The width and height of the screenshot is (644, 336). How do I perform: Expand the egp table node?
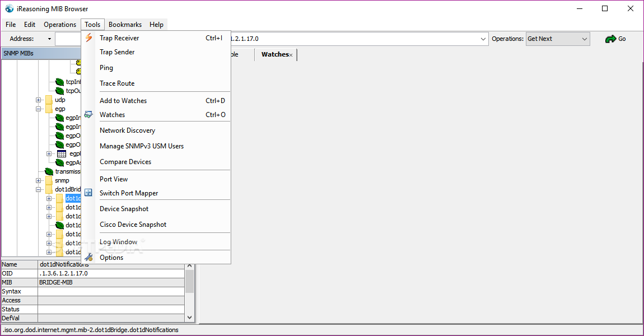coord(49,153)
